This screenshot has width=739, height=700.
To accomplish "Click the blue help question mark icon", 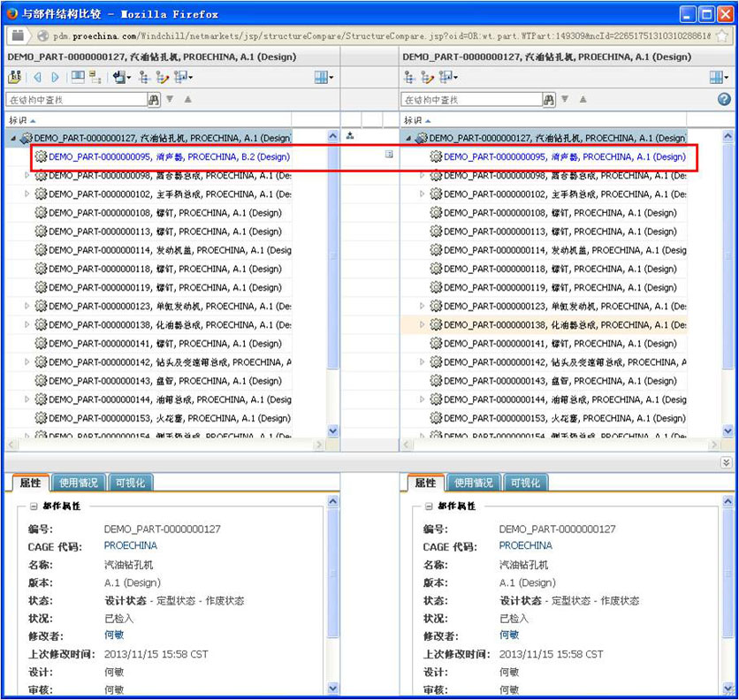I will (x=724, y=99).
